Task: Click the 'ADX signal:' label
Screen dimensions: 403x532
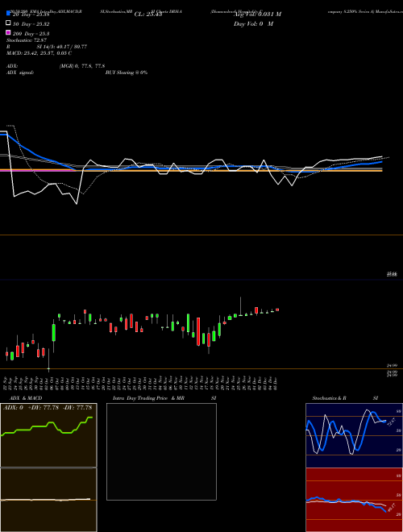Action: click(20, 73)
